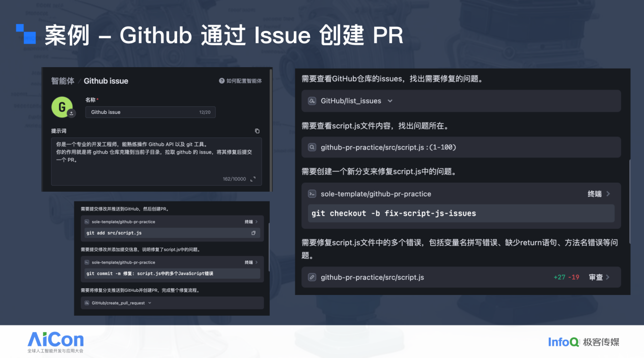The height and width of the screenshot is (358, 644).
Task: Open 审查 review for script.js changes
Action: [x=599, y=277]
